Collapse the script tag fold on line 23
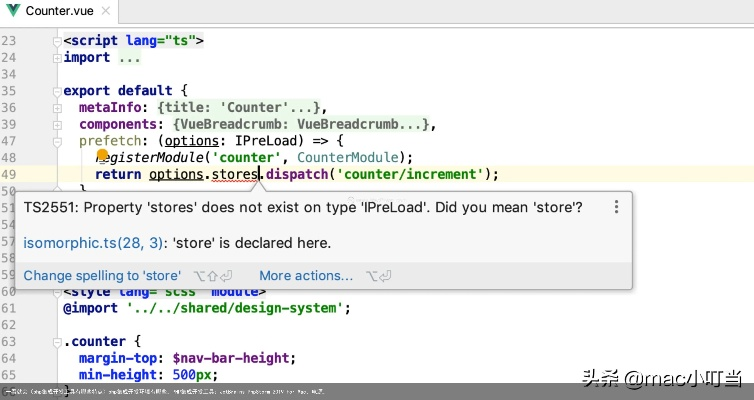754x400 pixels. point(56,41)
